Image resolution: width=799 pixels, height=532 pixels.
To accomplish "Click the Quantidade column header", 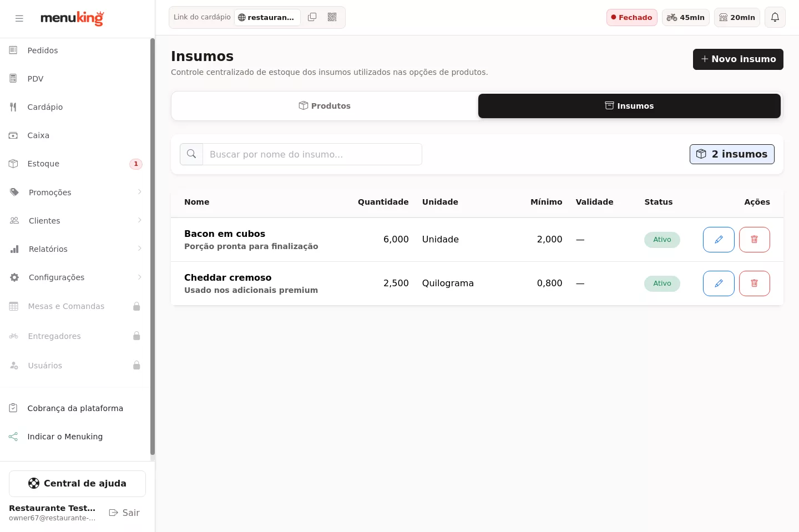I will point(383,202).
